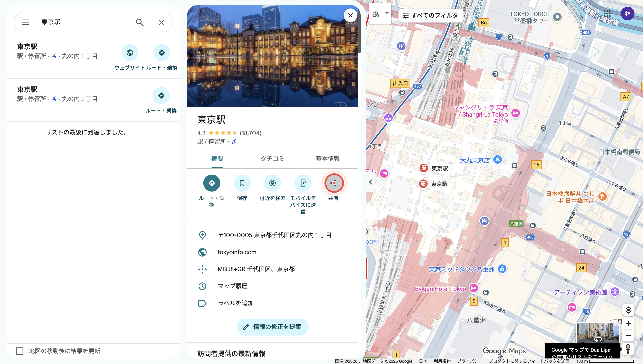The height and width of the screenshot is (364, 643).
Task: Click the あ input mode button
Action: tap(376, 14)
